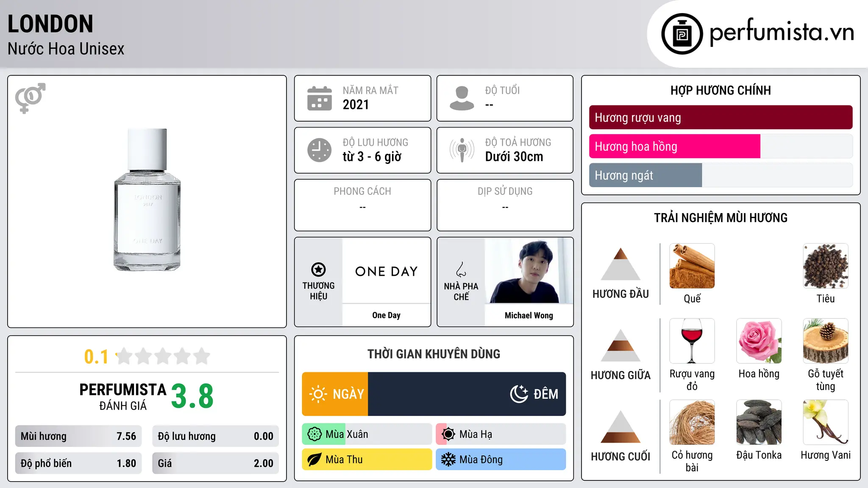Click the leaf icon for Mùa Thu
The height and width of the screenshot is (488, 868).
click(314, 460)
